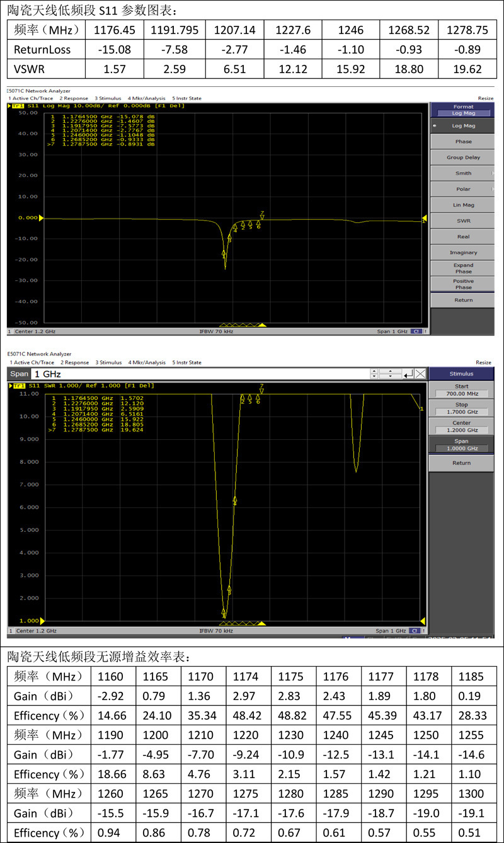Click the Format Log Mag header softkey
Image resolution: width=504 pixels, height=843 pixels.
(x=464, y=110)
